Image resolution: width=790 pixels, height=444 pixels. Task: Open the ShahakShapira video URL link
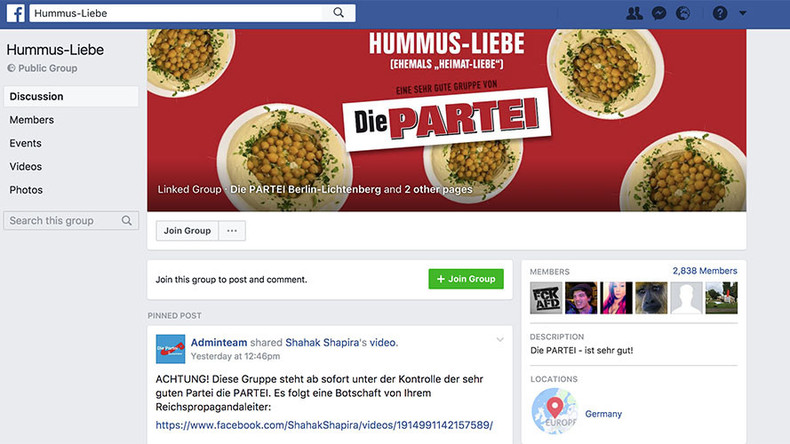(x=324, y=425)
